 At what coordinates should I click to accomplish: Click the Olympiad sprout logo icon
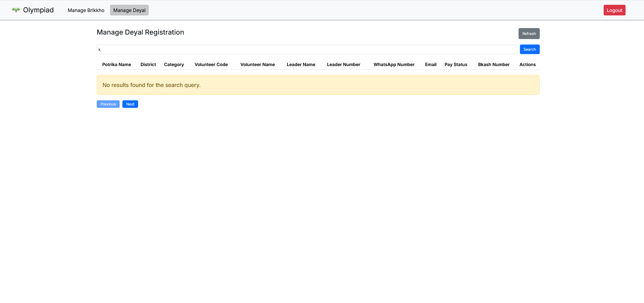pyautogui.click(x=16, y=10)
